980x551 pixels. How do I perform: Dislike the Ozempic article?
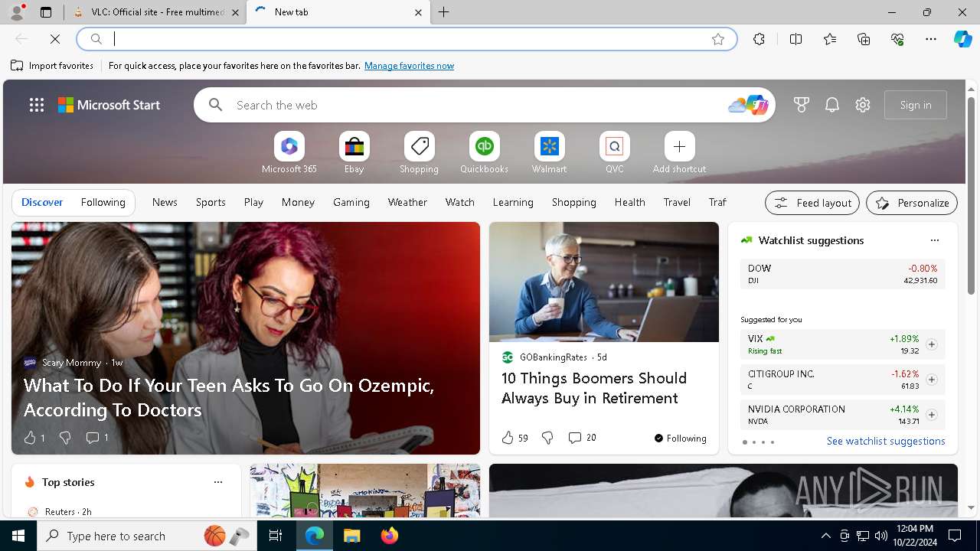(65, 438)
